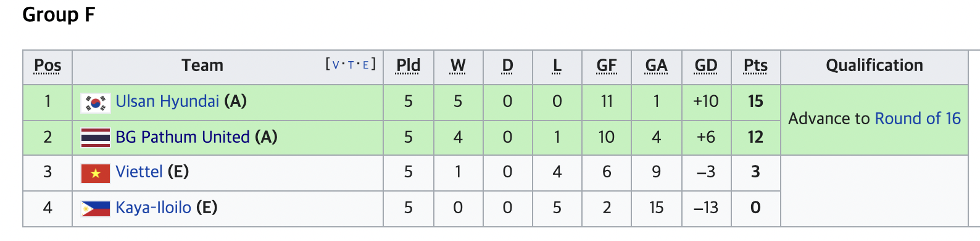The image size is (980, 241).
Task: Click the Philippines flag icon
Action: [x=96, y=209]
